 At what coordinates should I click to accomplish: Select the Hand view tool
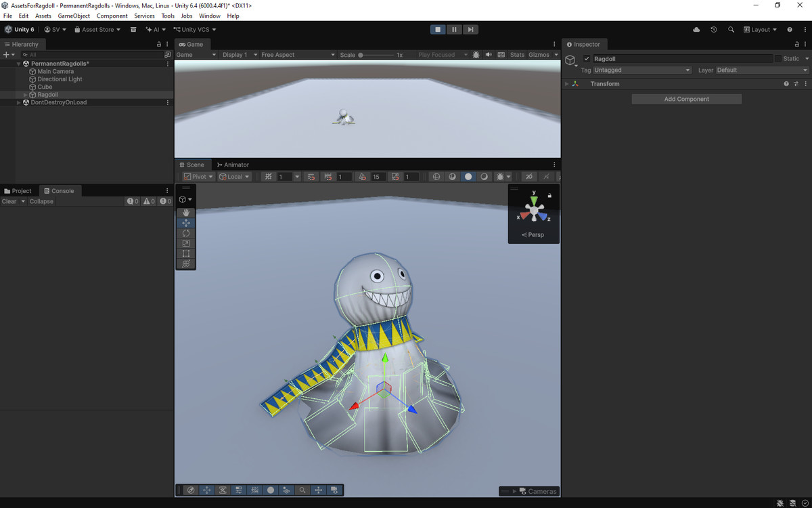click(x=186, y=213)
